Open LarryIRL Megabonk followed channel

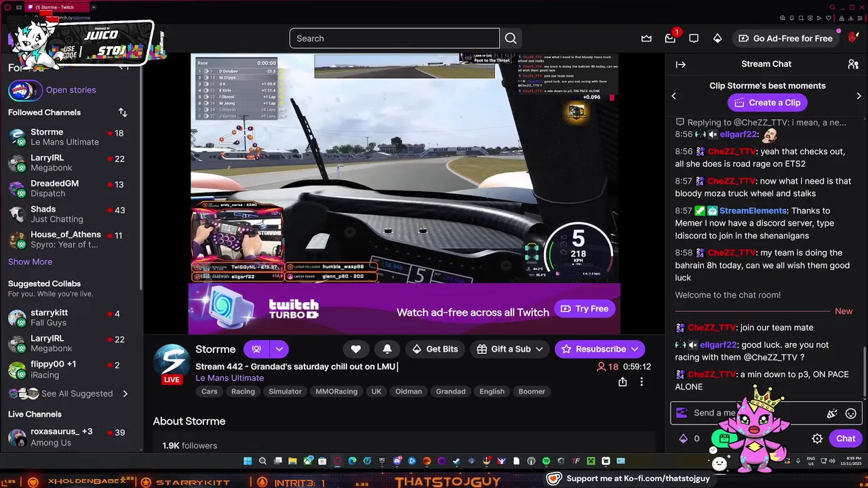(x=71, y=163)
